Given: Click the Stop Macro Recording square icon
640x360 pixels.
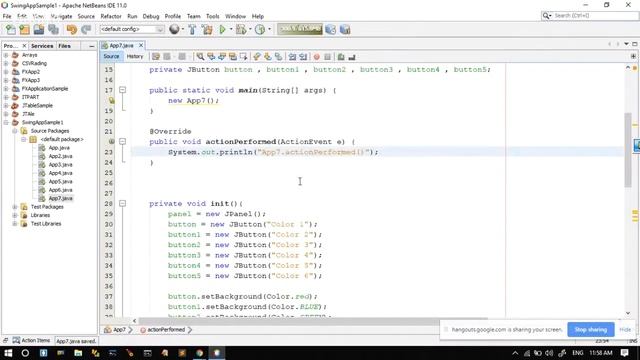Looking at the screenshot, I should click(x=327, y=57).
